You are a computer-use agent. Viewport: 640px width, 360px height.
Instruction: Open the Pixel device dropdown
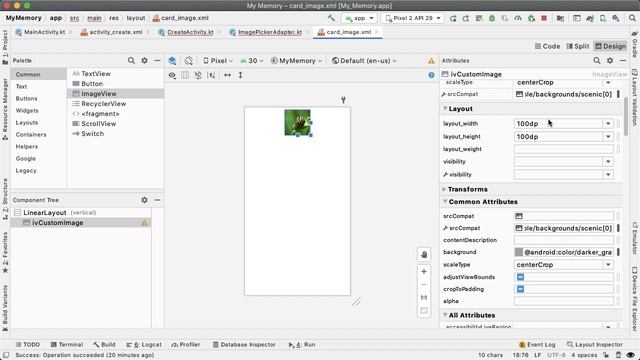pos(218,61)
